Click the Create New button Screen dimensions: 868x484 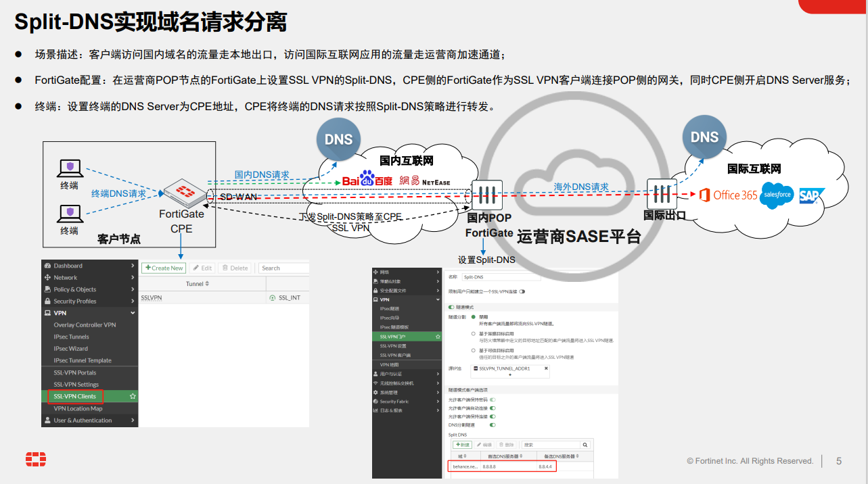pyautogui.click(x=164, y=268)
